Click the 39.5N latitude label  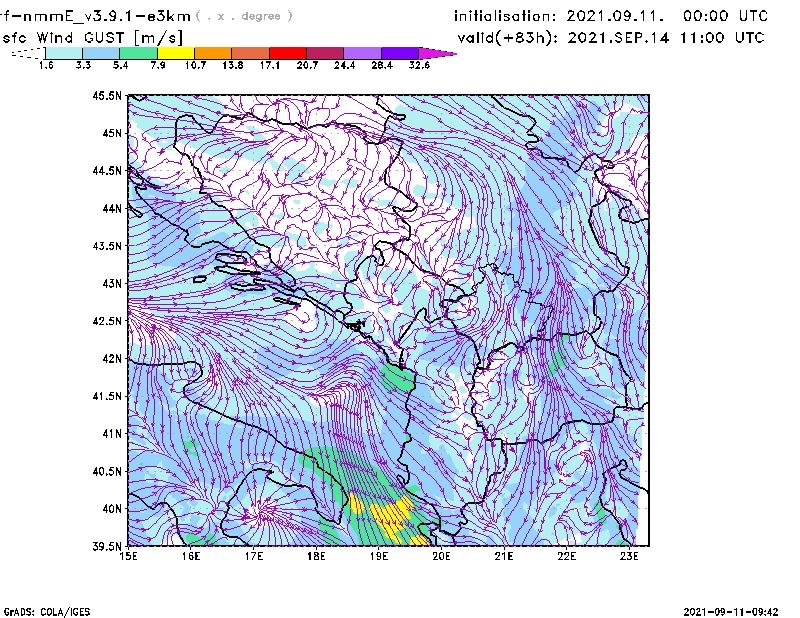click(107, 547)
